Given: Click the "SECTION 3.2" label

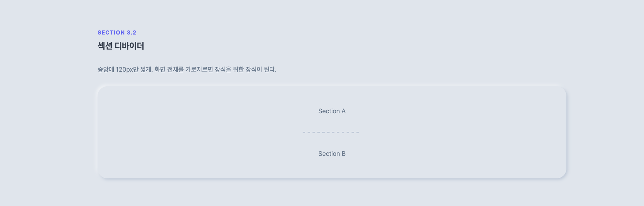Looking at the screenshot, I should click(x=117, y=33).
